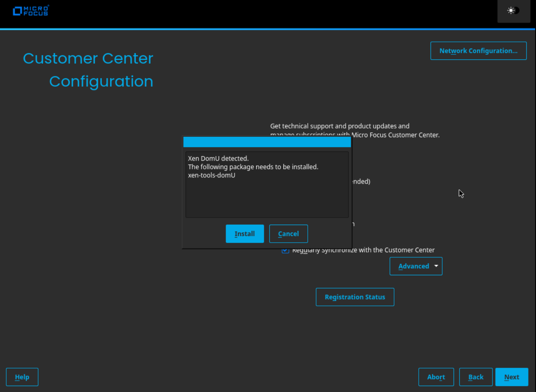Proceed with the Next button

pyautogui.click(x=511, y=377)
